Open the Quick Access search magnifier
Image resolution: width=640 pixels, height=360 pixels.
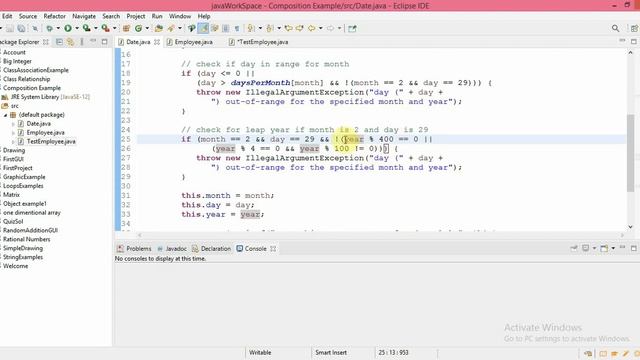pyautogui.click(x=616, y=28)
